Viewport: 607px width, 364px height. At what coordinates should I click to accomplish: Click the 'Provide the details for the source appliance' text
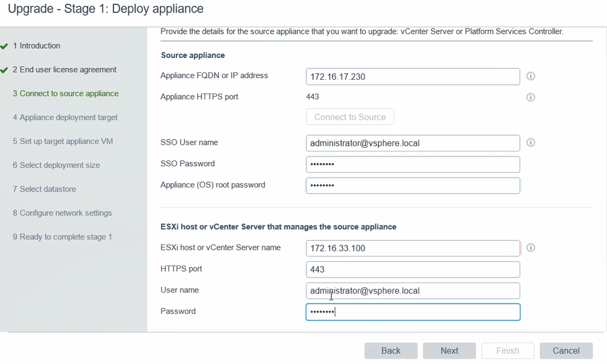click(x=362, y=31)
